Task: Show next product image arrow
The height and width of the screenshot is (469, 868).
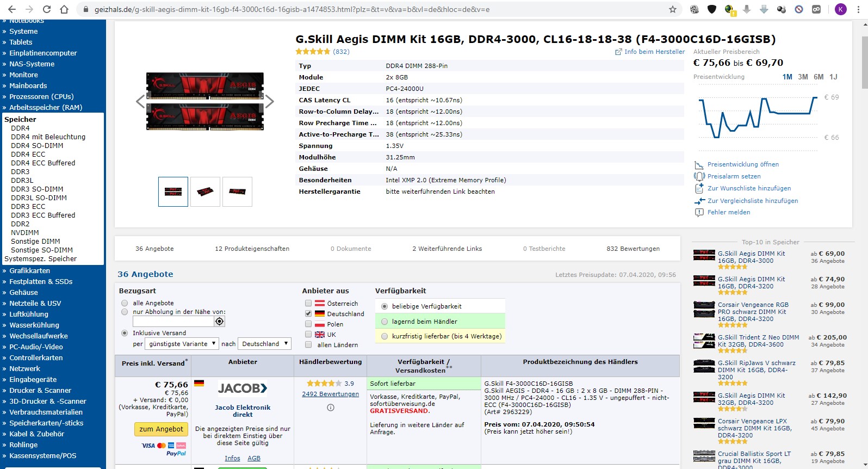Action: pyautogui.click(x=269, y=101)
